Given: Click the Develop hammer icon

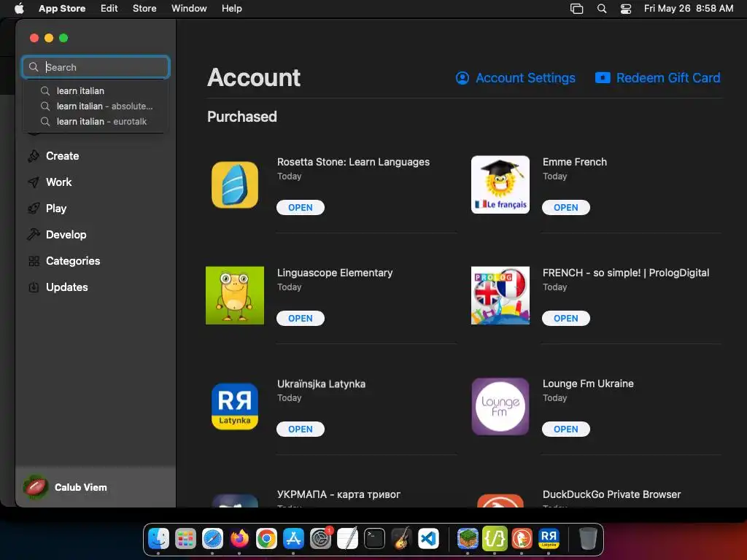Looking at the screenshot, I should pyautogui.click(x=34, y=234).
